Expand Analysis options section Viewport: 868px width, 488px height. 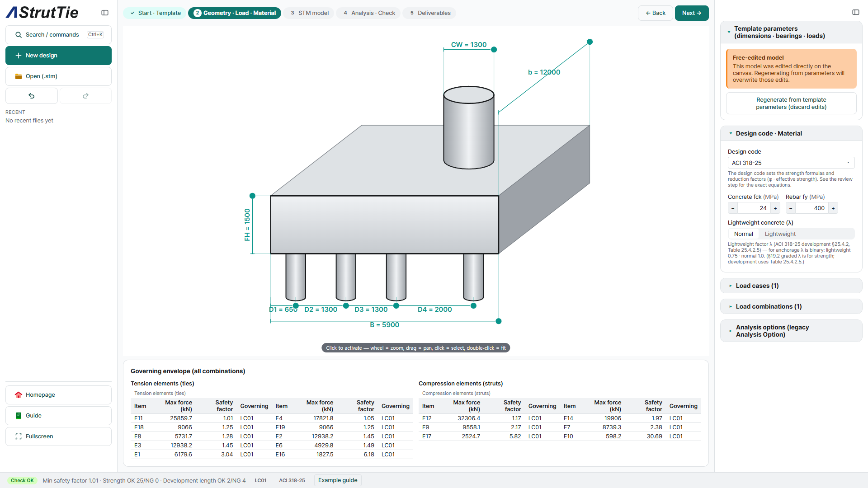coord(791,331)
